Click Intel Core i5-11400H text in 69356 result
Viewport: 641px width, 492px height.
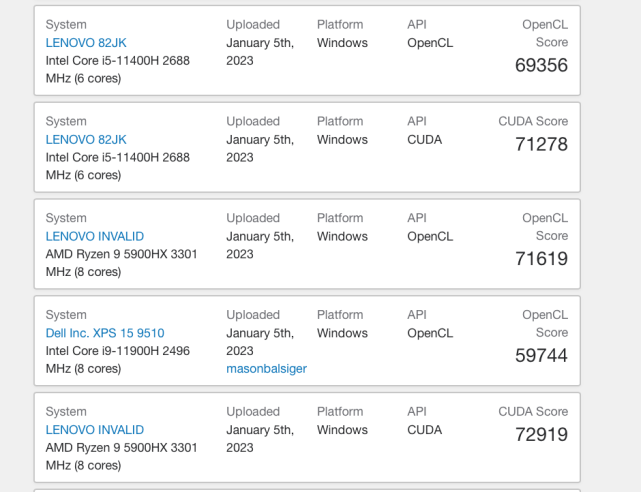pos(117,61)
